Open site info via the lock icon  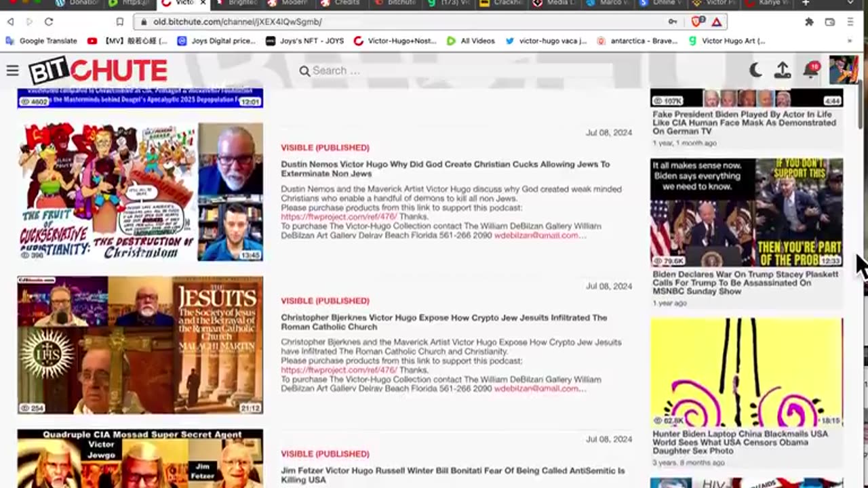[x=142, y=22]
